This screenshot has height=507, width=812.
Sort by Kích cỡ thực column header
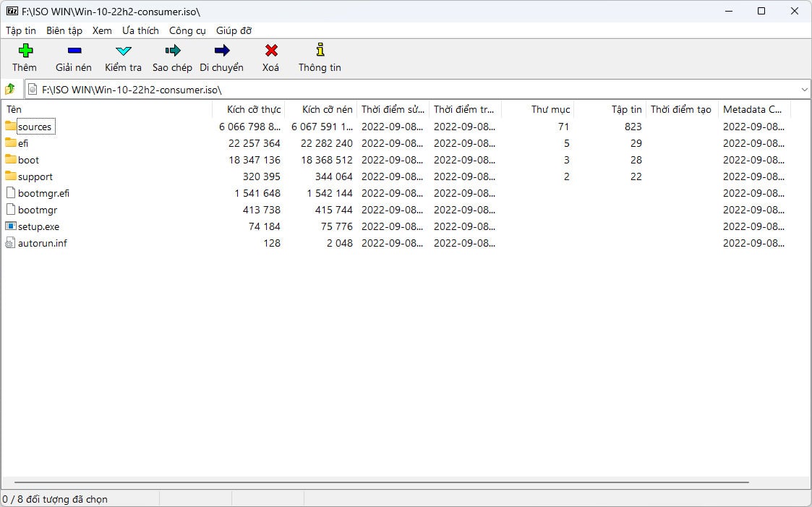(x=249, y=109)
